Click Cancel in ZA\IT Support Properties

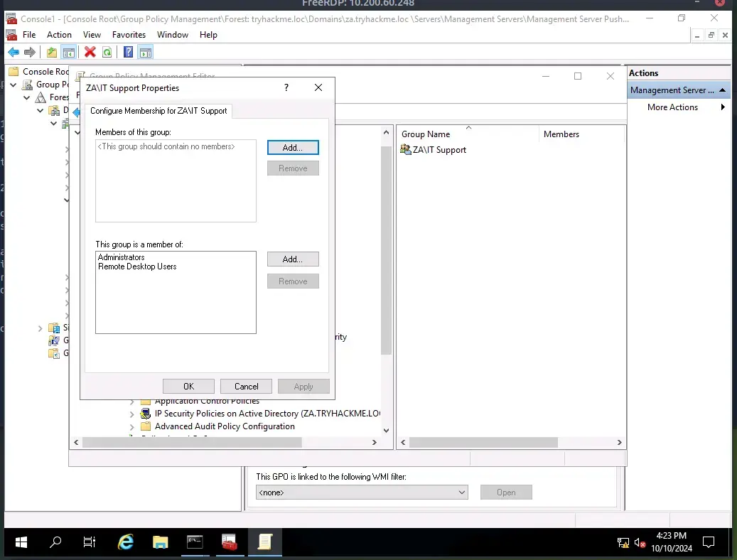point(247,387)
